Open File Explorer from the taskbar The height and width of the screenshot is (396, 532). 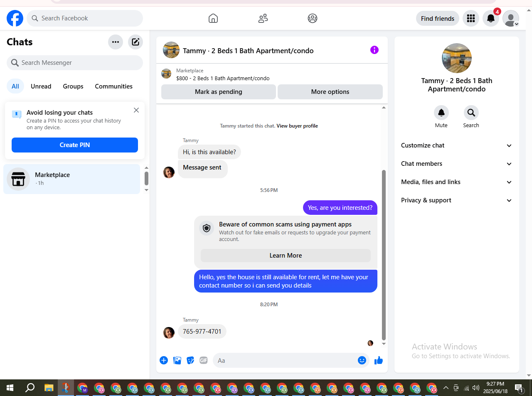[x=49, y=388]
